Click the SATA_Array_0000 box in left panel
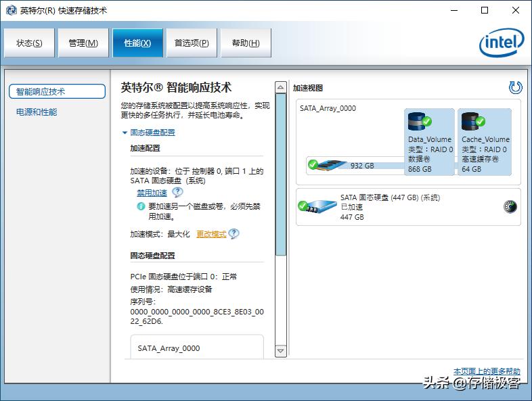Image resolution: width=532 pixels, height=401 pixels. (x=197, y=347)
